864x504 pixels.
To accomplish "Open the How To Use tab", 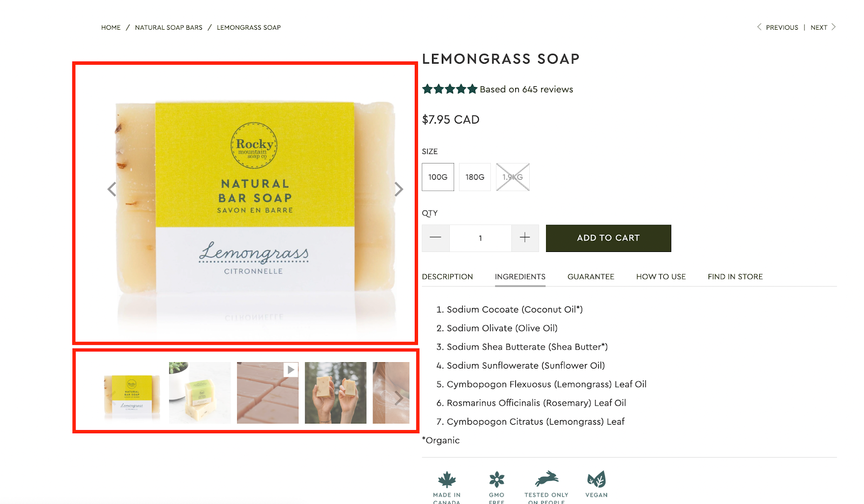I will [x=661, y=277].
